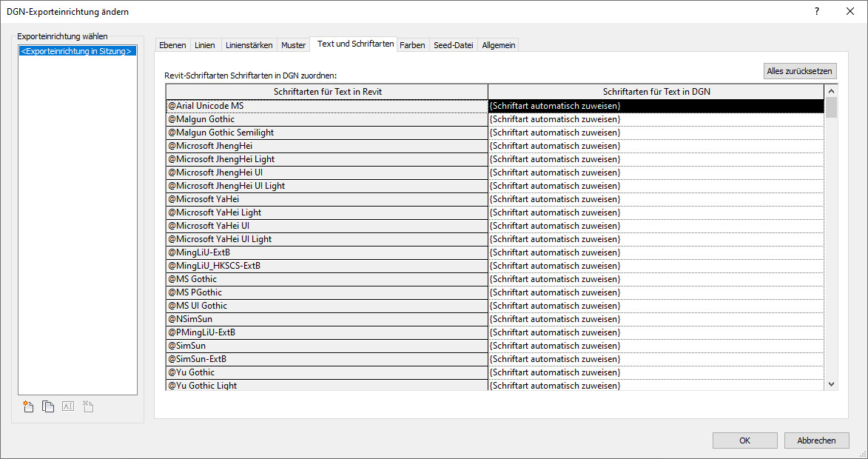Open DGN font dropdown for @Arial Unicode MS
Screen dimensions: 868x459
(x=655, y=106)
